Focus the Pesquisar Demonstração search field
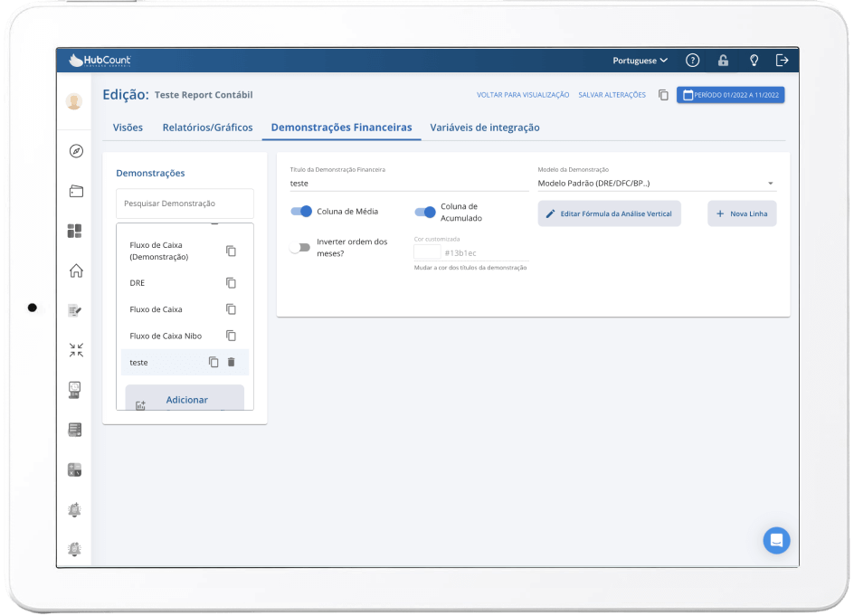Viewport: 854px width, 616px height. click(x=185, y=204)
